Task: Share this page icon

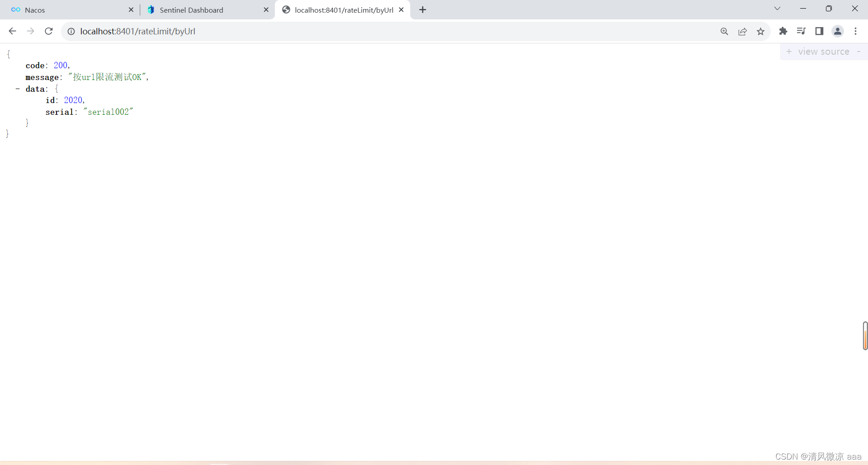Action: pyautogui.click(x=742, y=31)
